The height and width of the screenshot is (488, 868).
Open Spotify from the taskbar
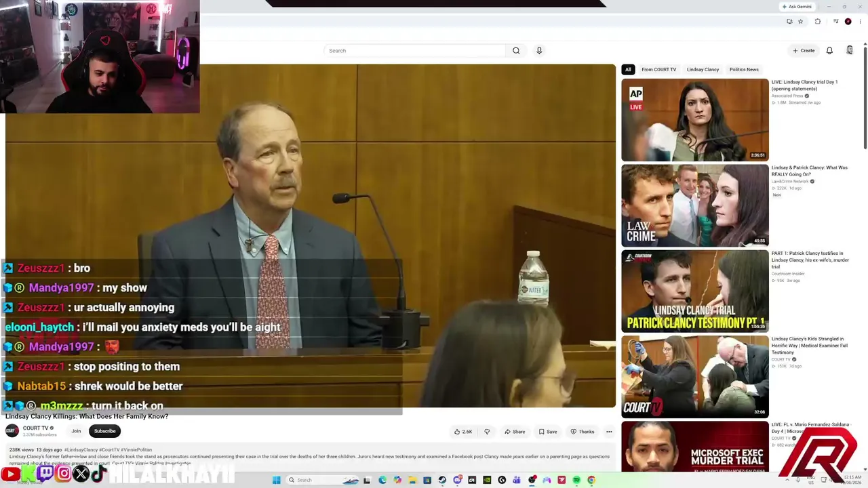coord(576,480)
